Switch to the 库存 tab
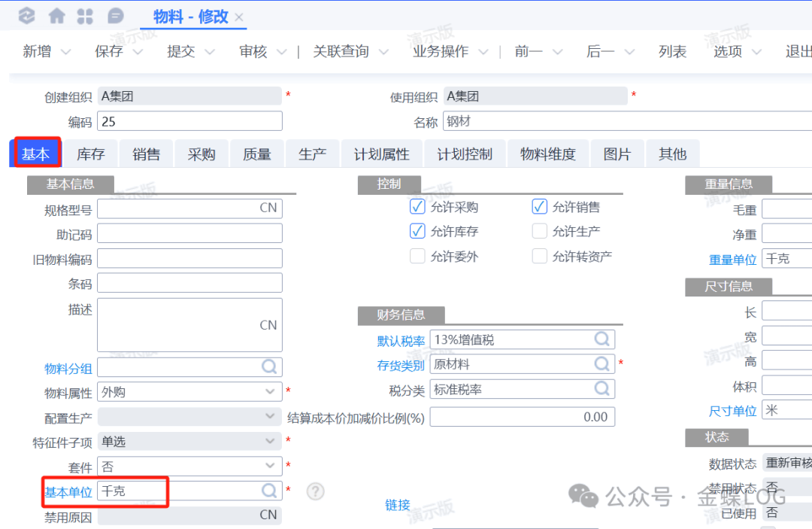The width and height of the screenshot is (812, 529). pyautogui.click(x=90, y=154)
